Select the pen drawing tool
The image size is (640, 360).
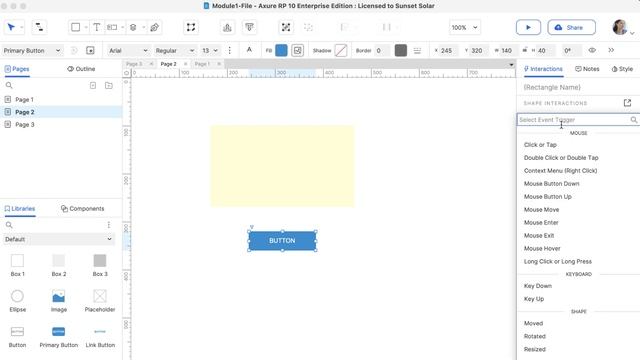click(x=154, y=27)
